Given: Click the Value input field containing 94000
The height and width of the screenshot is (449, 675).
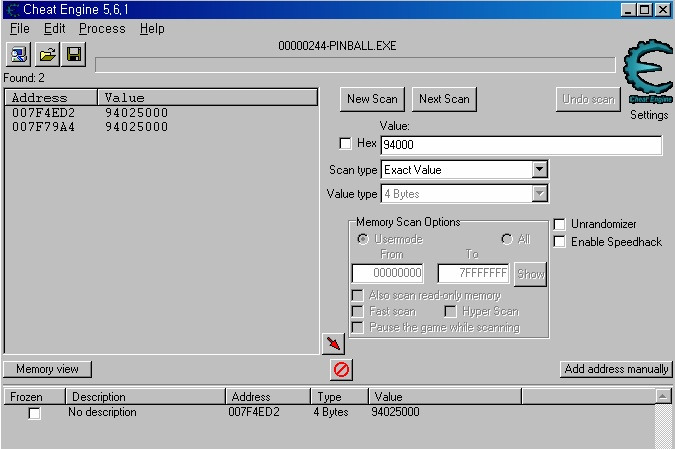Looking at the screenshot, I should pos(521,145).
